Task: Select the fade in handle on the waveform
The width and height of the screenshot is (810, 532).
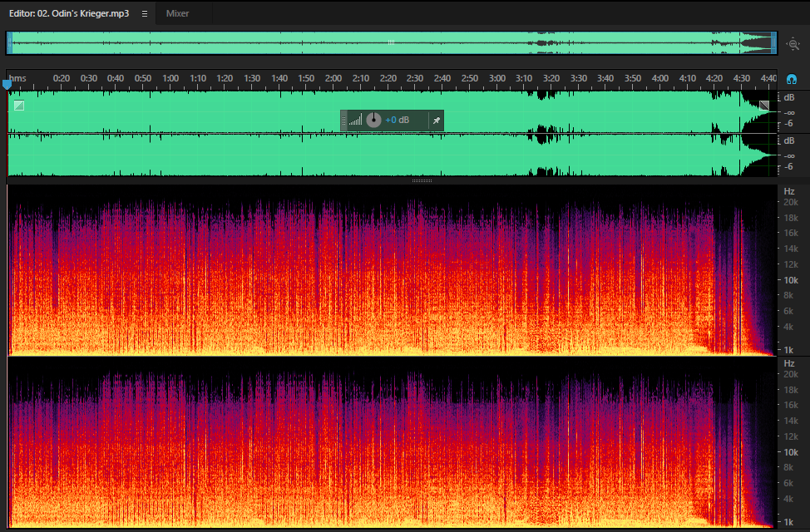Action: click(x=19, y=106)
